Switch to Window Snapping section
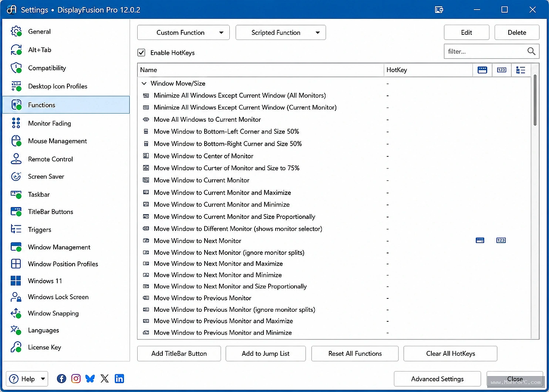The width and height of the screenshot is (549, 392). 66,313
